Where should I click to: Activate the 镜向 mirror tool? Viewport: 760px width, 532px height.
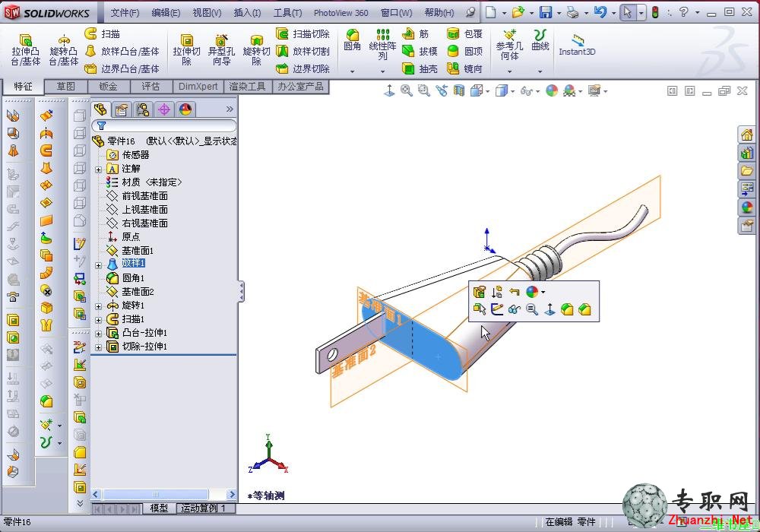(465, 69)
